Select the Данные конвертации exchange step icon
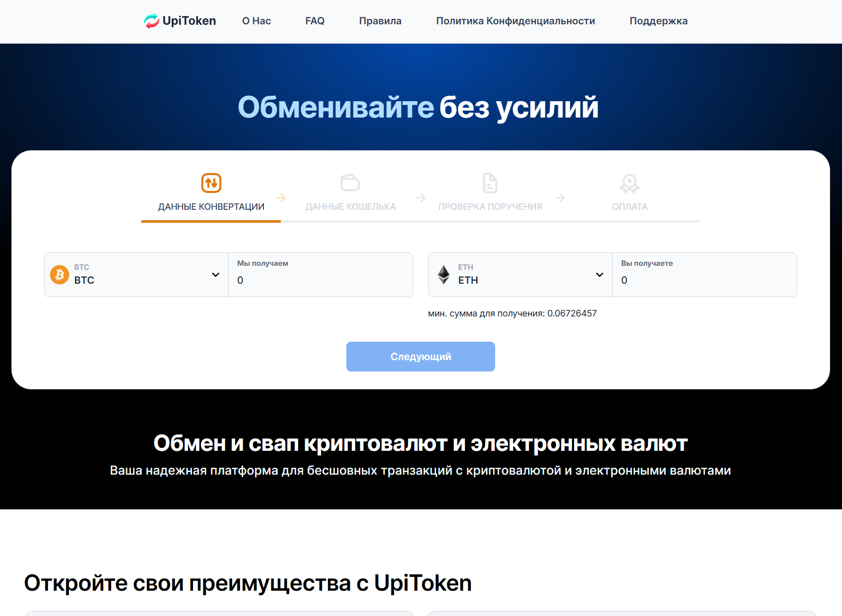The width and height of the screenshot is (842, 616). [210, 183]
